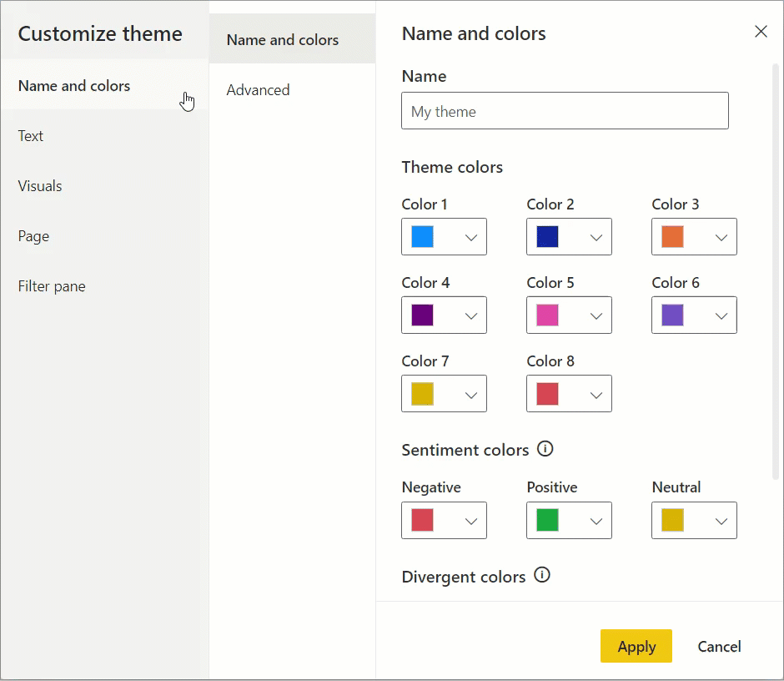Open the Neutral sentiment color dropdown
The height and width of the screenshot is (681, 784).
[x=721, y=522]
